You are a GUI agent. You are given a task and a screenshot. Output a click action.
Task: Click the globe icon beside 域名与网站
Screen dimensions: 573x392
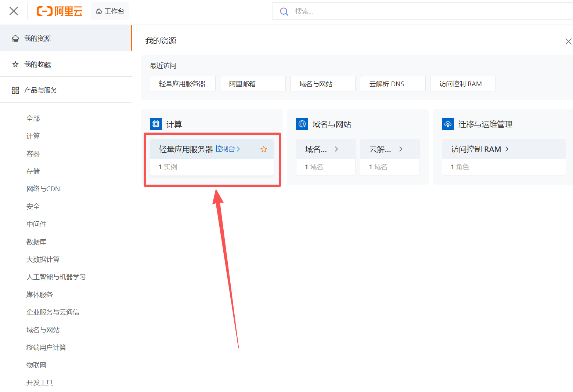click(302, 124)
